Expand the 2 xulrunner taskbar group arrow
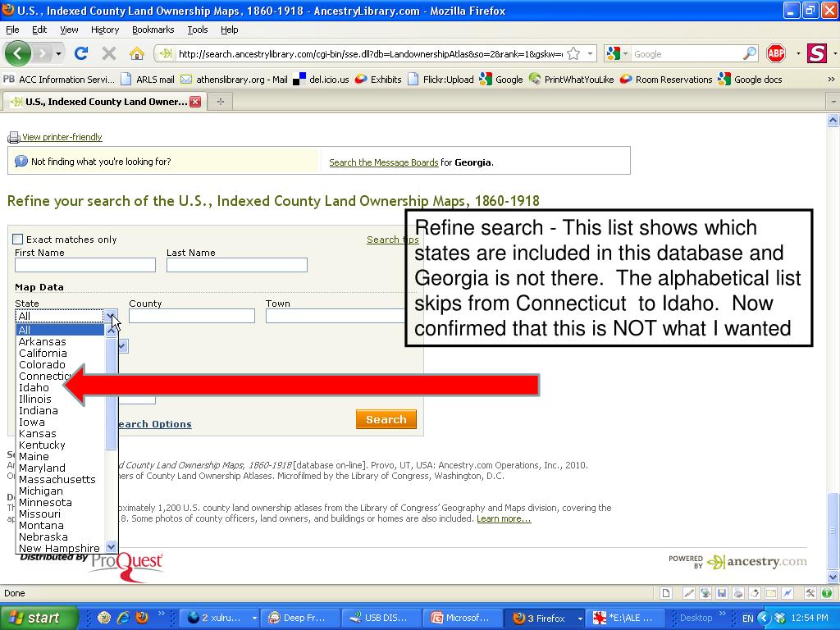Viewport: 840px width, 630px height. point(254,619)
